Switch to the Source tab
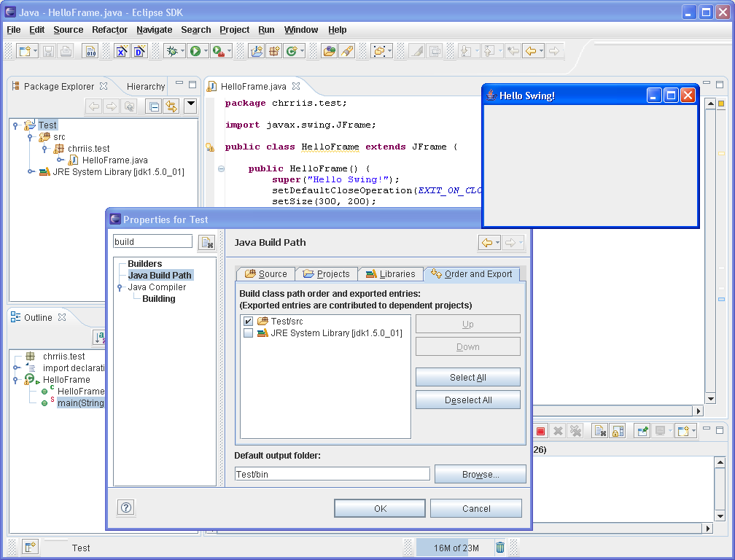Viewport: 735px width, 560px height. click(x=265, y=273)
